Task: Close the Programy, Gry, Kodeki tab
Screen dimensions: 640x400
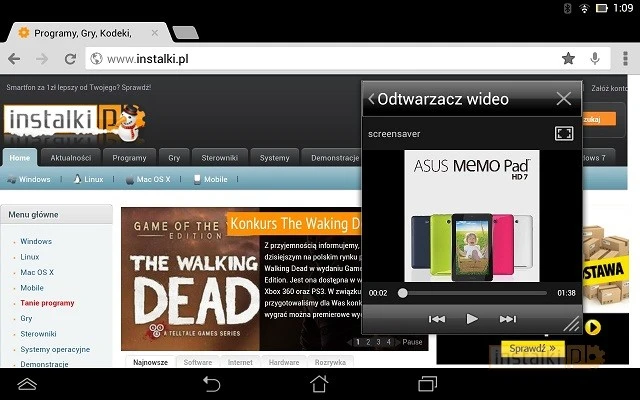Action: click(x=155, y=33)
